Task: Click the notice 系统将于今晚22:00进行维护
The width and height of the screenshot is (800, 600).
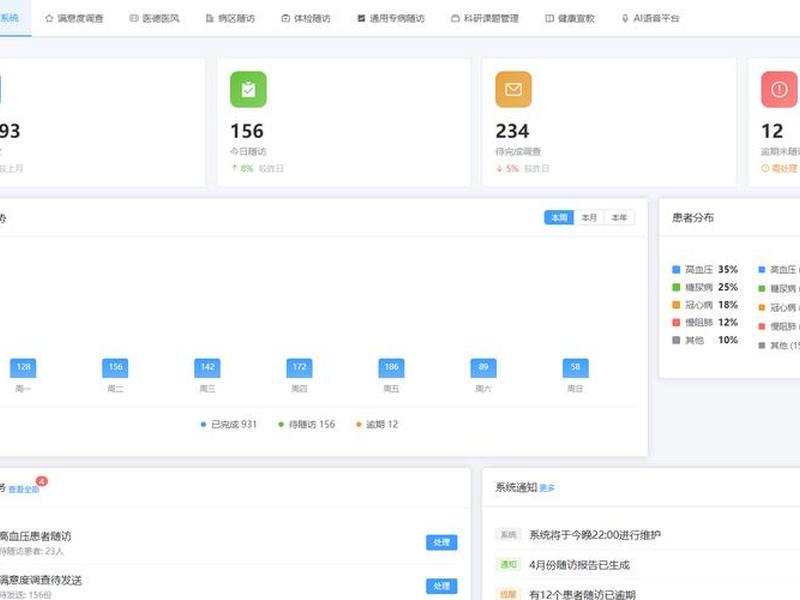Action: (x=595, y=535)
